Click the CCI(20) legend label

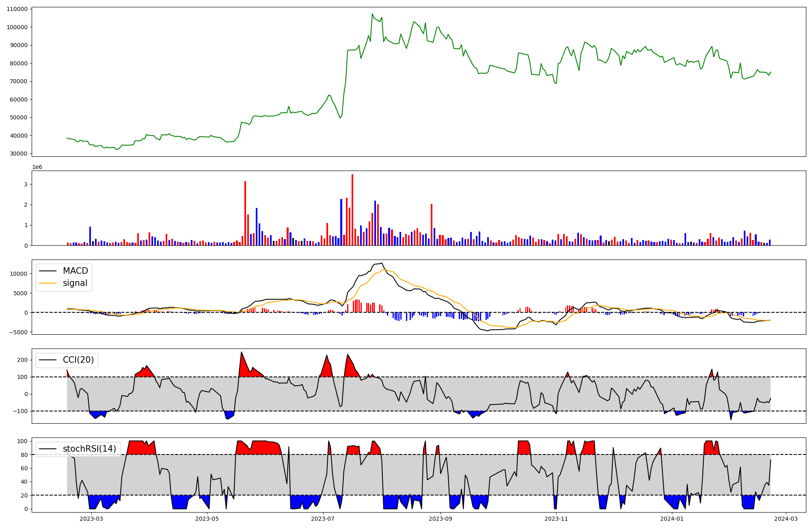coord(78,360)
